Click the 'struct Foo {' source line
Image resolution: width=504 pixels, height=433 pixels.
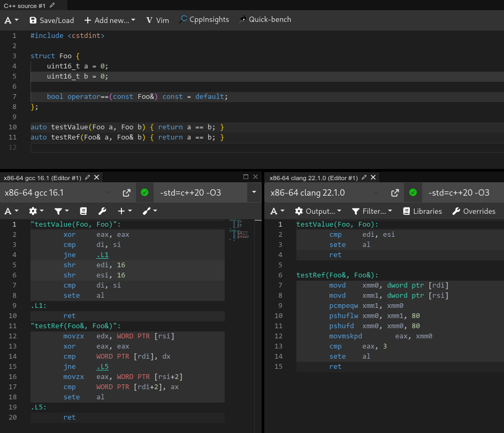55,56
